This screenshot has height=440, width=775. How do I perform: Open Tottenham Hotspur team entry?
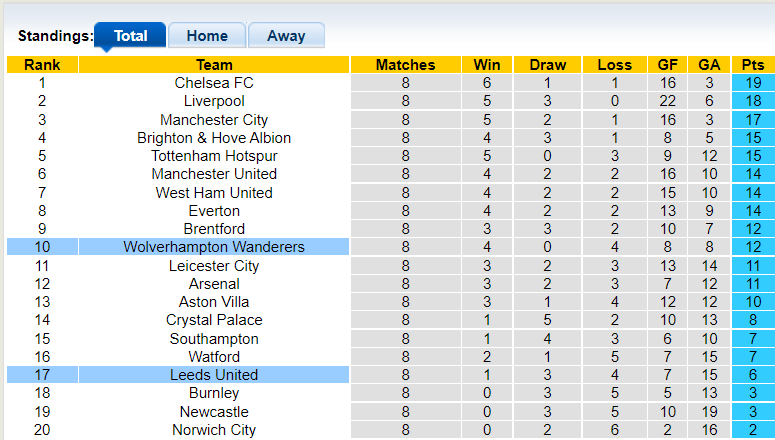tap(214, 156)
